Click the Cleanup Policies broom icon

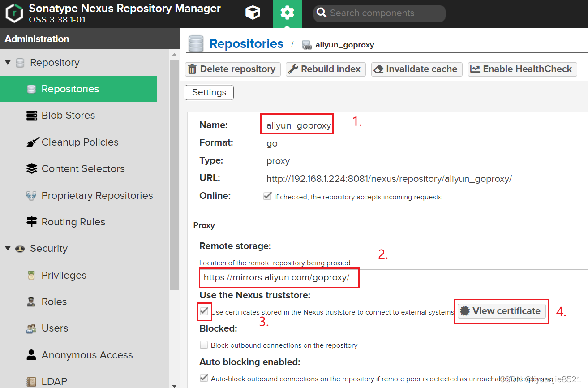[32, 142]
